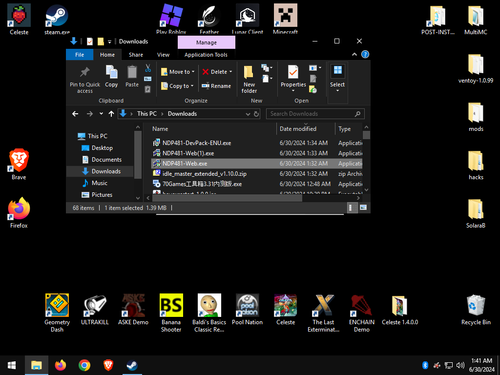Switch to the Share ribbon tab
Viewport: 500px width, 375px height.
[136, 55]
